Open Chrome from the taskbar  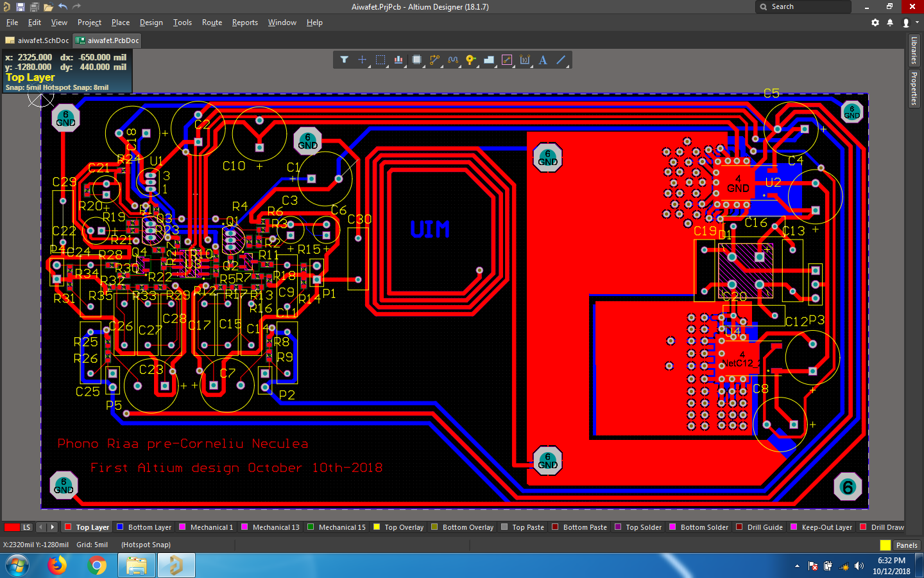pos(97,566)
